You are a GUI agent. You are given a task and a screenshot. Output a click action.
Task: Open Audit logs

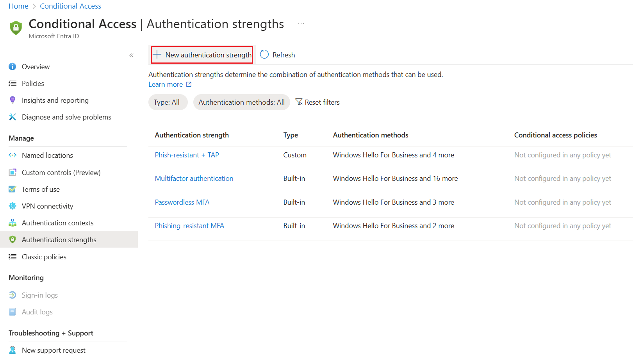pos(37,312)
